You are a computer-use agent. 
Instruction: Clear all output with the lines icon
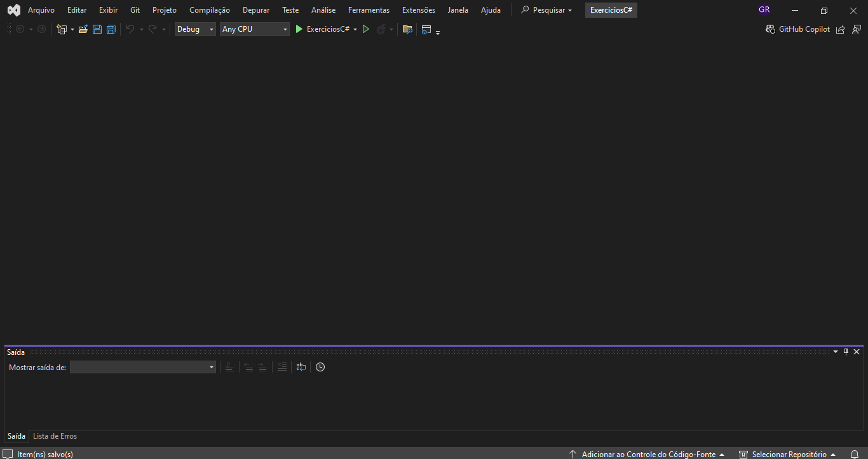click(x=282, y=367)
